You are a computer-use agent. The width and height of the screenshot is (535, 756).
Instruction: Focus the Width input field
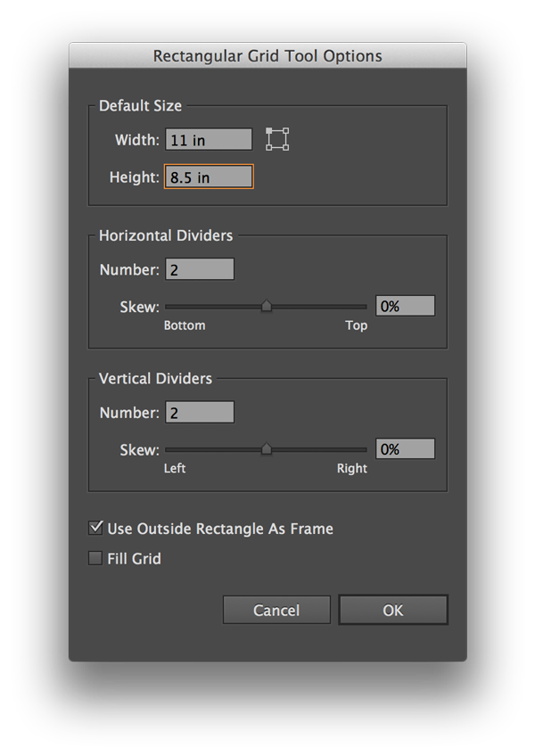click(x=209, y=140)
